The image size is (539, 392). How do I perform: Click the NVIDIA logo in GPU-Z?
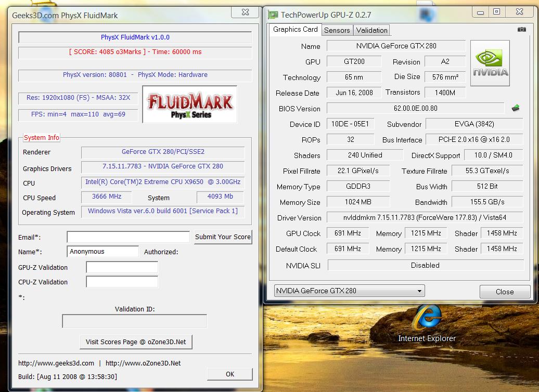pos(490,63)
